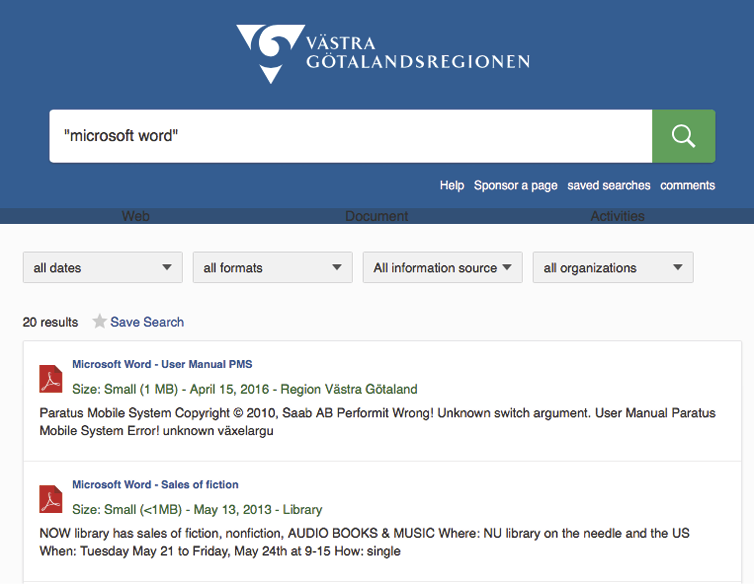Open the comments link

tap(688, 185)
